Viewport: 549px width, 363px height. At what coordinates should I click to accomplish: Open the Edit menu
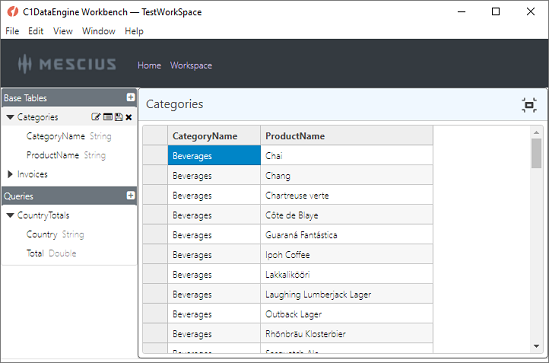pos(36,31)
